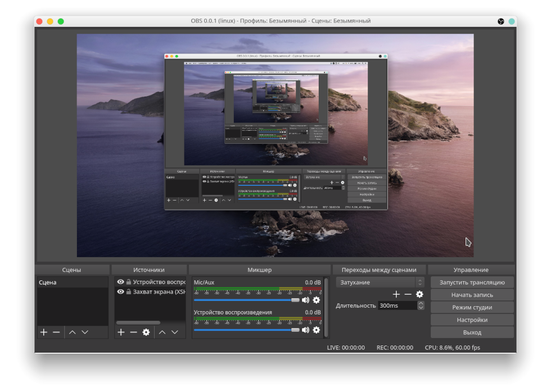
Task: Click Запустить трансляцию button
Action: (472, 282)
